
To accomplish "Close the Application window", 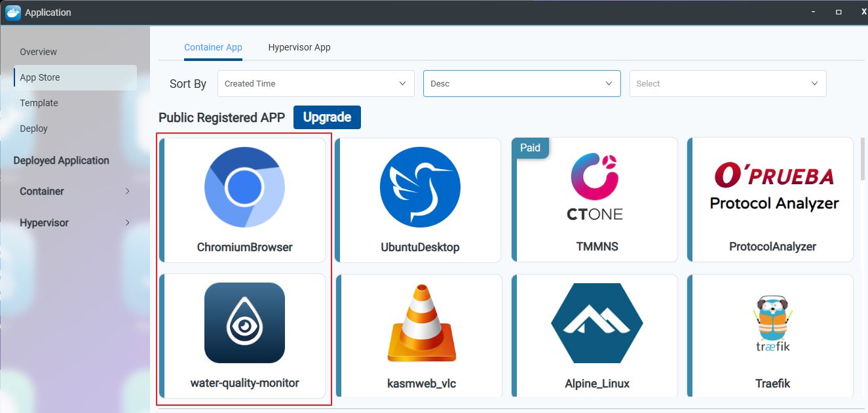I will [864, 12].
